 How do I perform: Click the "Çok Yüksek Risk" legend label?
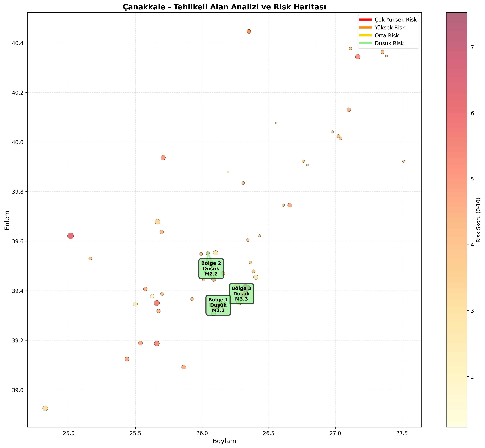pyautogui.click(x=396, y=20)
